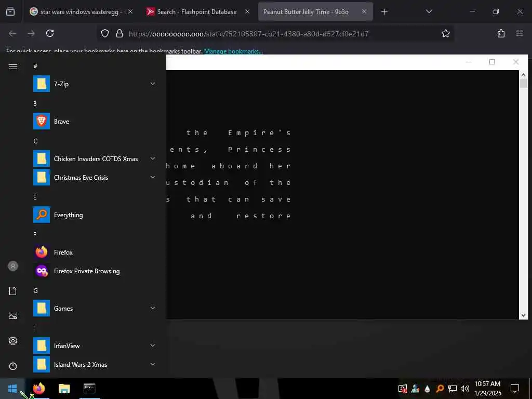This screenshot has width=532, height=399.
Task: Close the Flashpoint Database tab
Action: point(247,12)
